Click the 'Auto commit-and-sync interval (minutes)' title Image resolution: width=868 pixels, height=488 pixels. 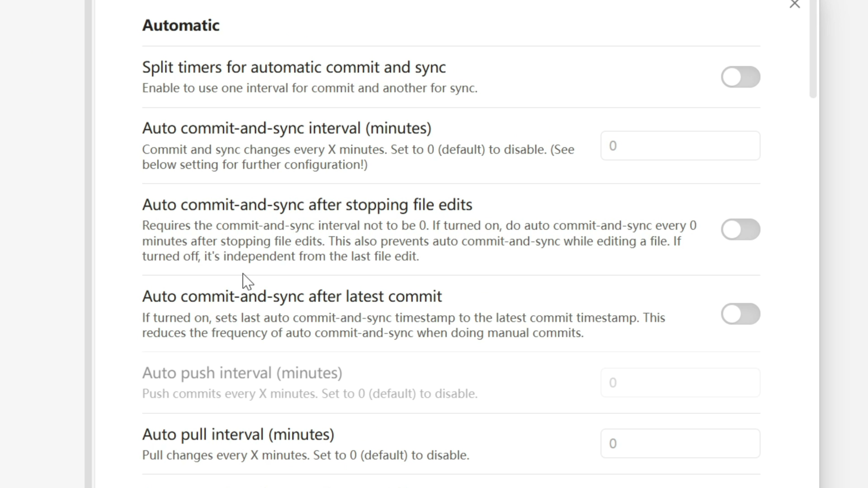click(x=287, y=128)
